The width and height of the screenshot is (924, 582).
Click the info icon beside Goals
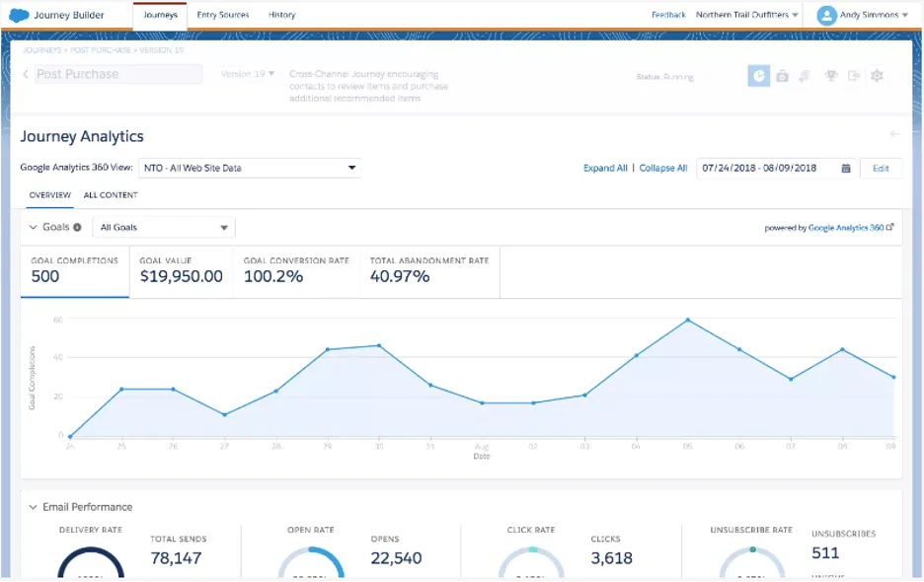[x=77, y=228]
